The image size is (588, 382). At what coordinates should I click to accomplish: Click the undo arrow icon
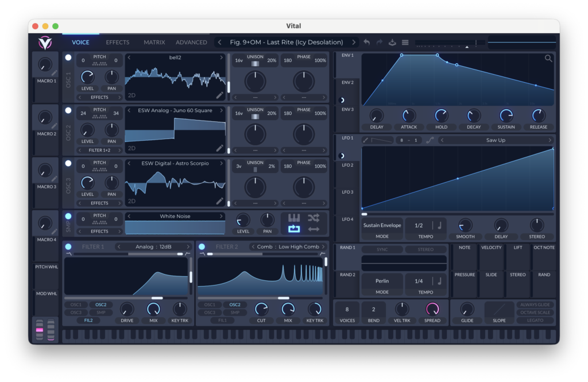(366, 43)
